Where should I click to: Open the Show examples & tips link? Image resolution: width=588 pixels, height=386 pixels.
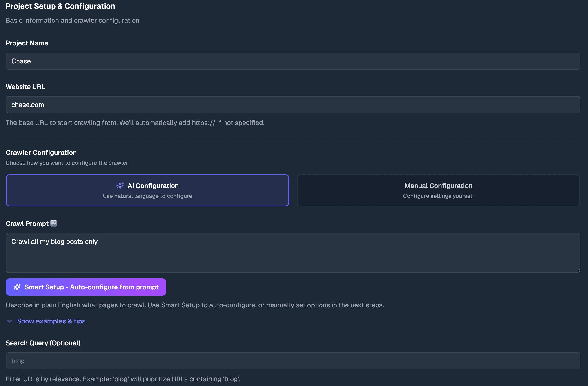(51, 321)
